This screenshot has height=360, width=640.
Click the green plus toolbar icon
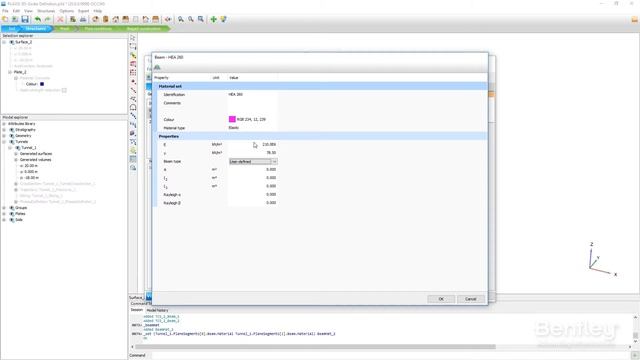pos(213,19)
